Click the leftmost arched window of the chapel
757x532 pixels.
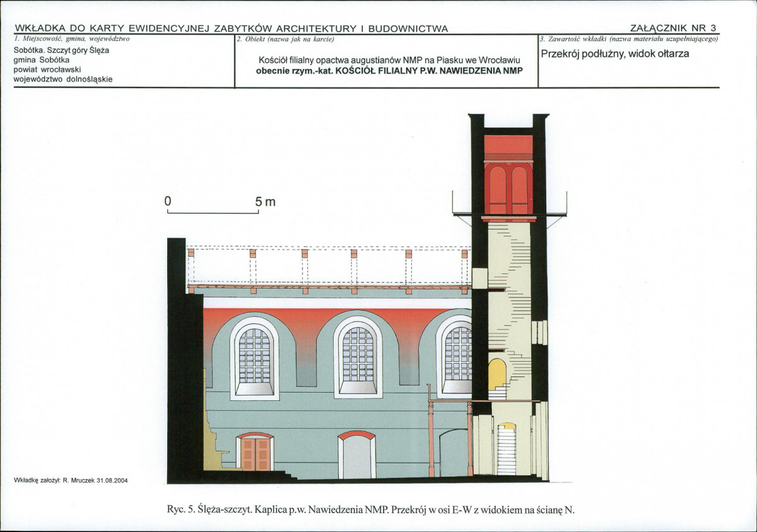click(x=254, y=357)
